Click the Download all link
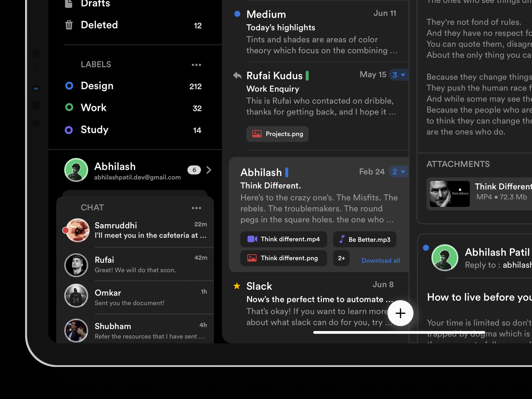 [x=381, y=260]
